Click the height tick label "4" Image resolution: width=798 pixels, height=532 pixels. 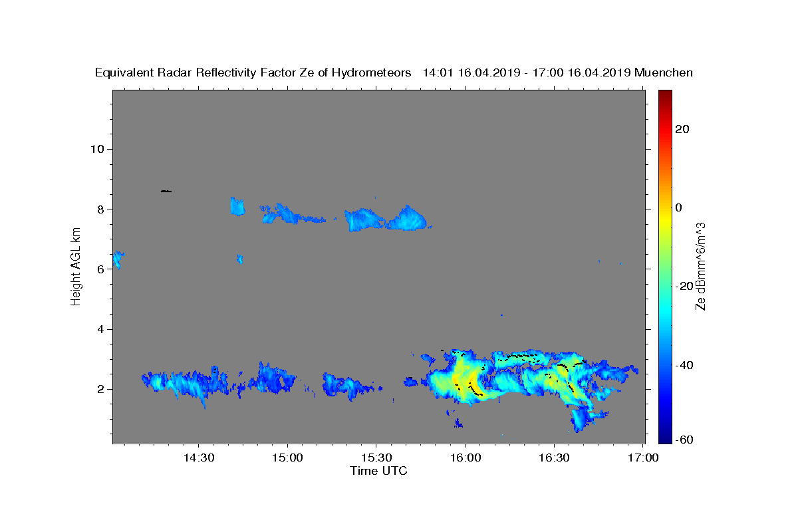pyautogui.click(x=100, y=329)
